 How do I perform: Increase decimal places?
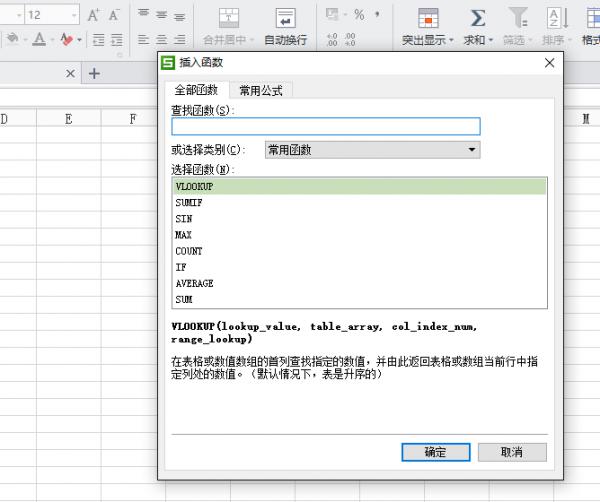332,39
